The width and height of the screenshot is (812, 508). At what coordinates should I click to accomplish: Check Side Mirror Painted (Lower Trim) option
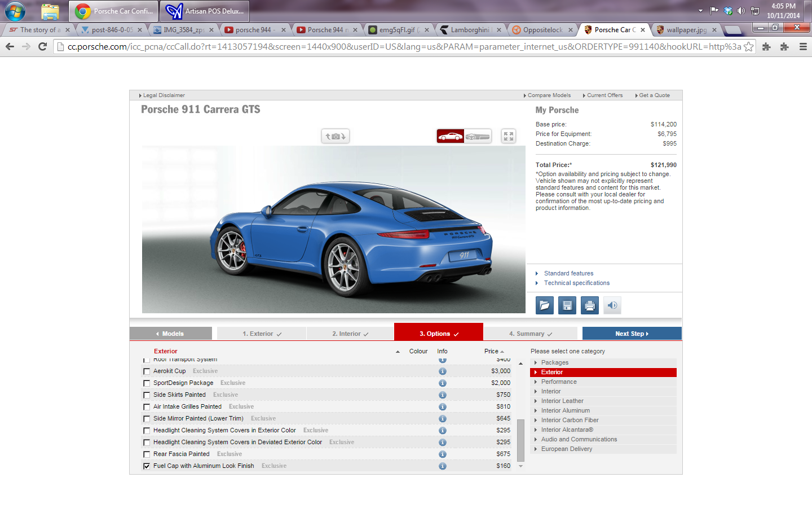[147, 419]
